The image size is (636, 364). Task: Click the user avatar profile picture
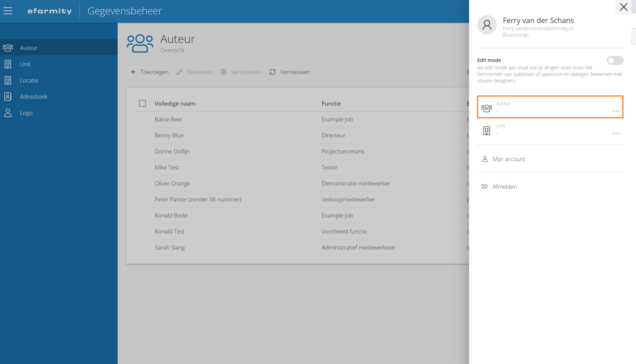pyautogui.click(x=487, y=25)
